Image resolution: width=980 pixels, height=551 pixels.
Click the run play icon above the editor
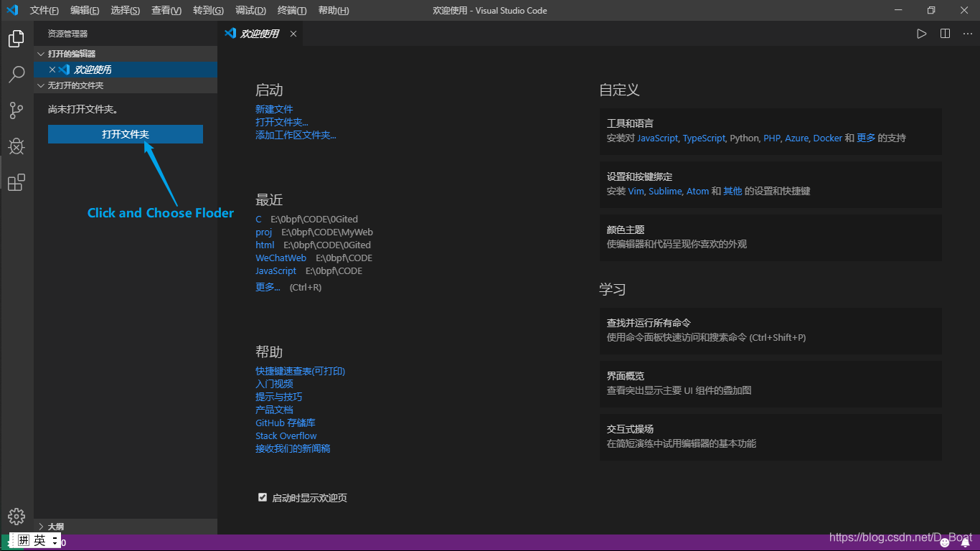click(x=921, y=33)
